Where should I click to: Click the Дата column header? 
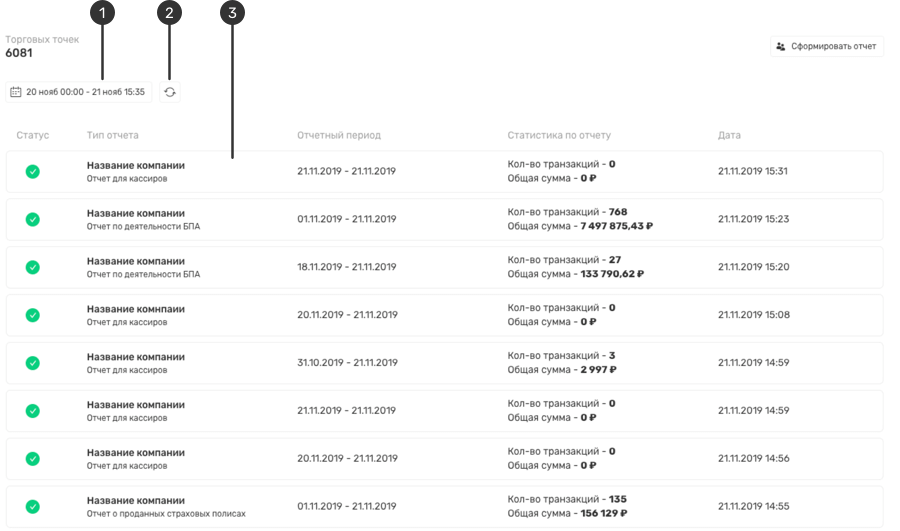[729, 135]
